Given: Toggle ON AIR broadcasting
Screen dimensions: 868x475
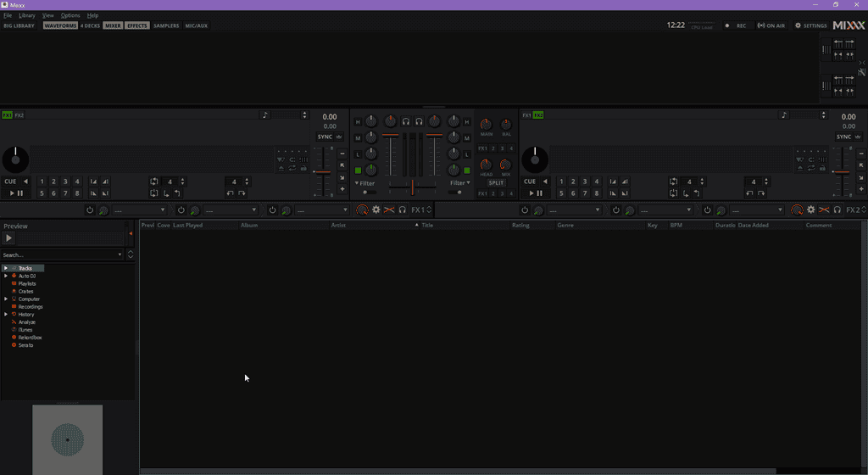Looking at the screenshot, I should [771, 25].
